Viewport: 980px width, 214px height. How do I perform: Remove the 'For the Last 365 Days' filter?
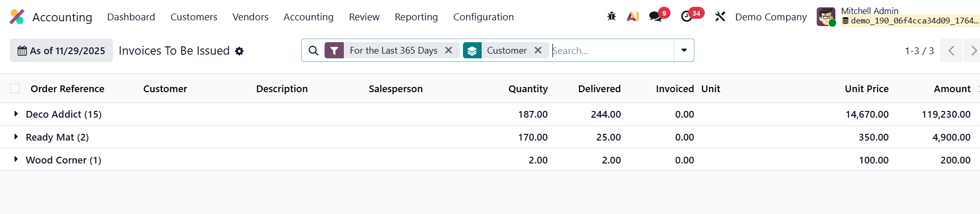point(448,51)
